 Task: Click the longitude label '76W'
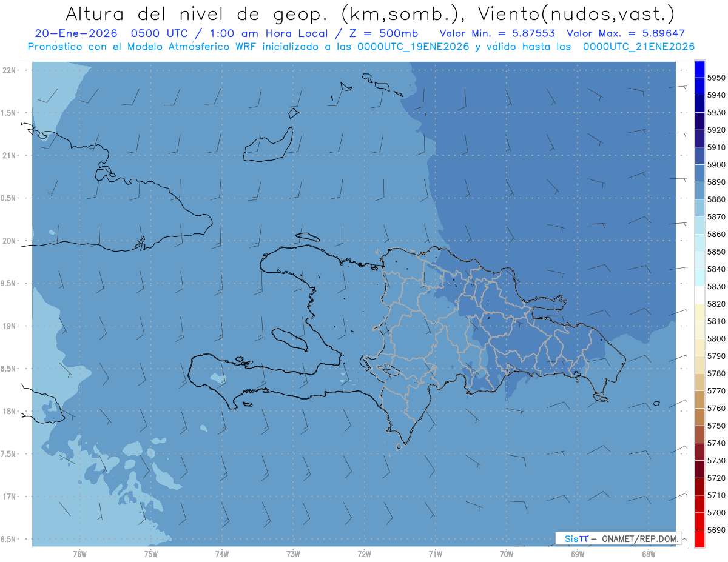tap(79, 554)
